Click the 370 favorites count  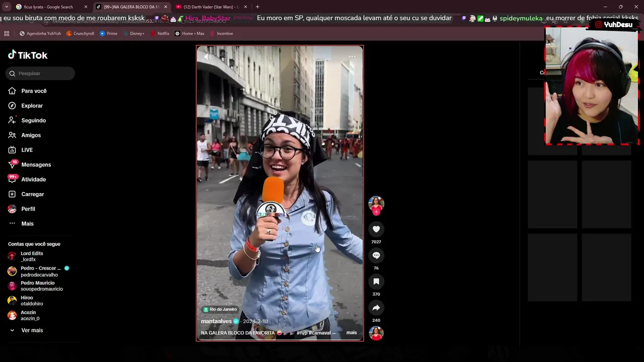click(376, 294)
